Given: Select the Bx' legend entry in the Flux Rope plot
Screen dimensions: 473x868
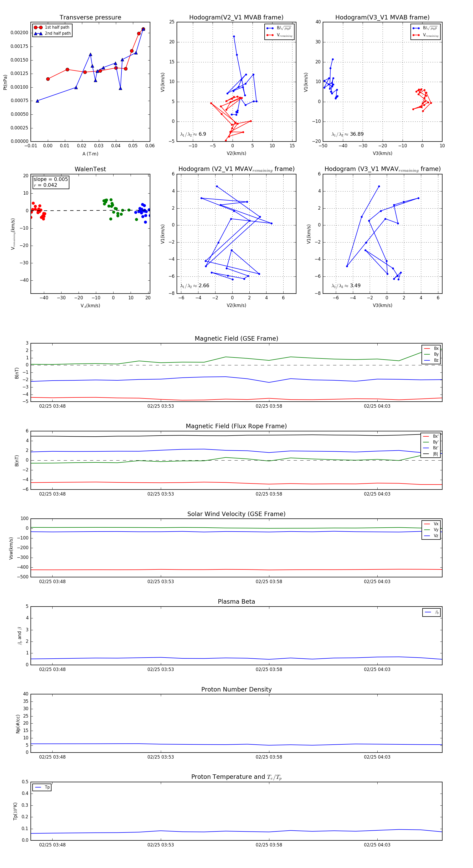Looking at the screenshot, I should [431, 436].
